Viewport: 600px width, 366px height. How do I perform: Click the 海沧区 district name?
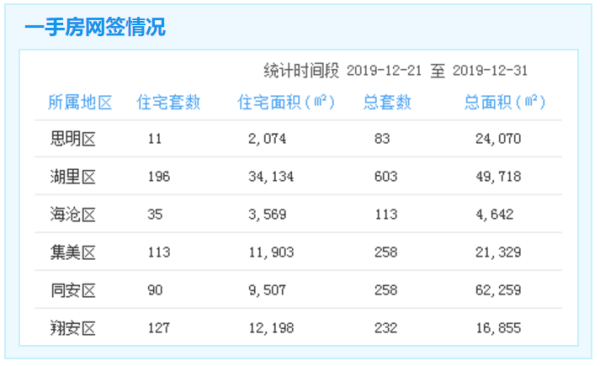click(73, 214)
